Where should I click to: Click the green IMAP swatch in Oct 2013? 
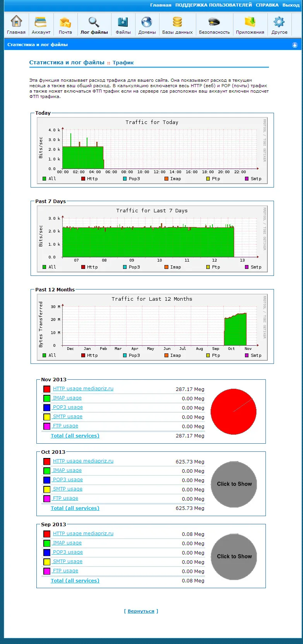47,471
